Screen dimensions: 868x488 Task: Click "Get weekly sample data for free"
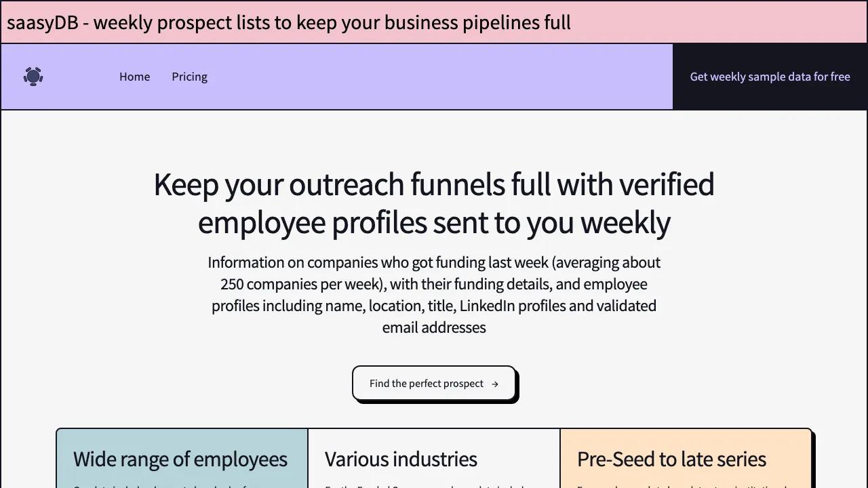point(770,77)
